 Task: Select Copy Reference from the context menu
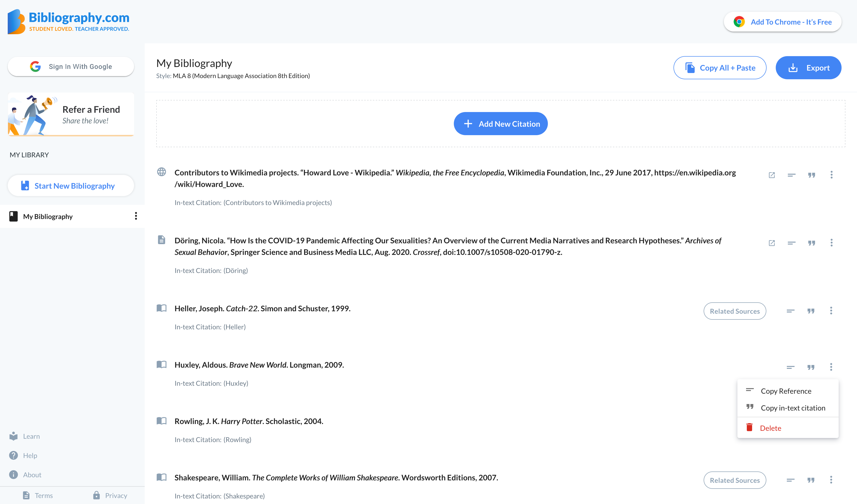click(786, 391)
